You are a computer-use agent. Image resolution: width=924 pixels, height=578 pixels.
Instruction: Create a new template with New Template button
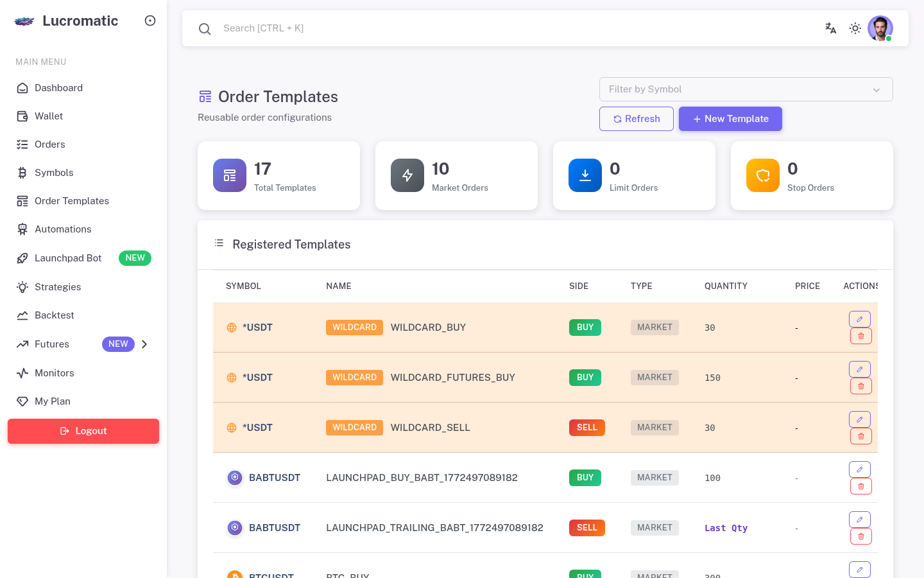pos(730,119)
